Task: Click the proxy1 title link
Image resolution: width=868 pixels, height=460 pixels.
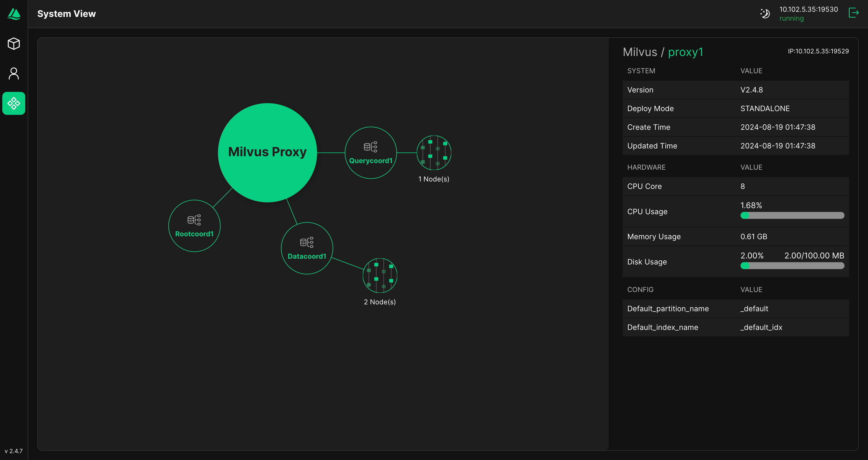Action: [685, 52]
